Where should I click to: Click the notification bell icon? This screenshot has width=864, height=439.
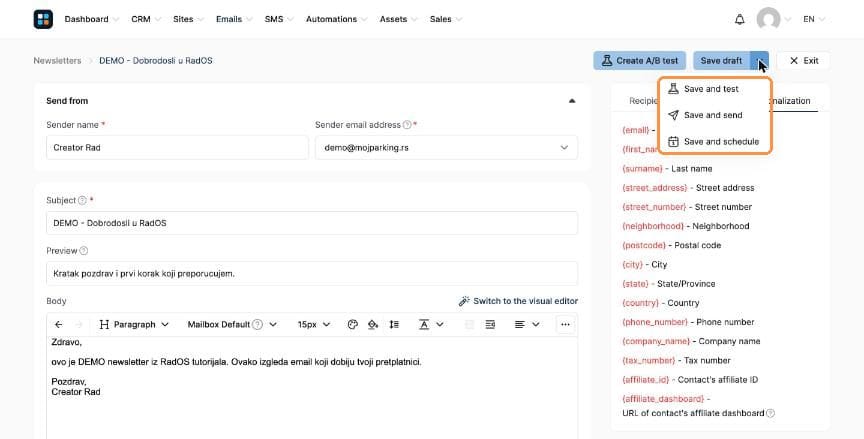(x=739, y=19)
